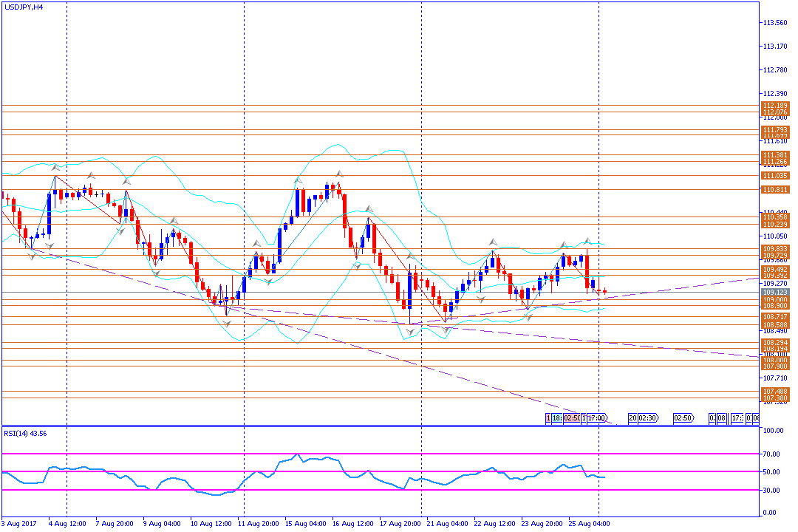Click the 17 Aug 20:00 time label
Screen dimensions: 798x532
point(400,524)
